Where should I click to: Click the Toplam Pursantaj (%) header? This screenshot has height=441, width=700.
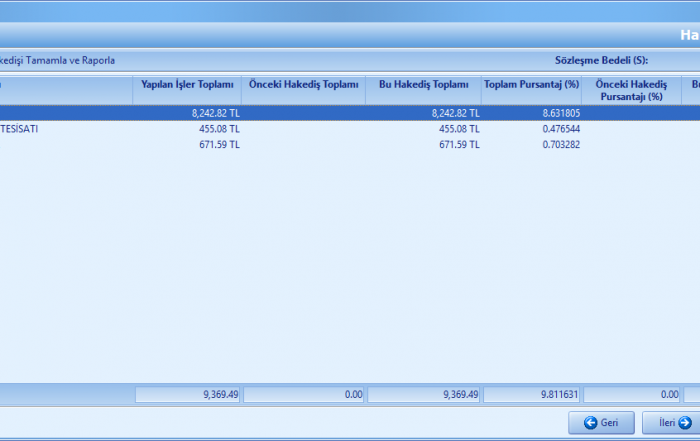click(531, 85)
